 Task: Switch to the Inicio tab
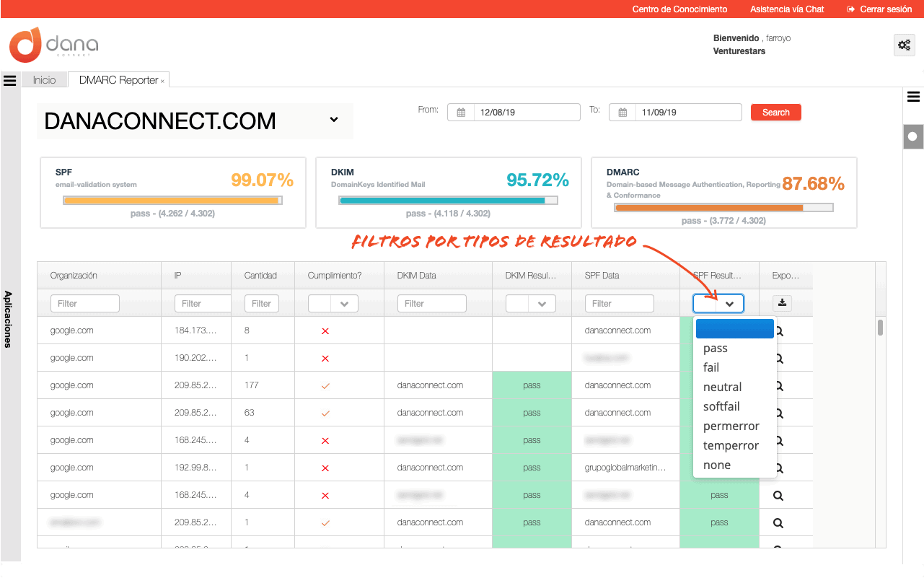pos(44,80)
